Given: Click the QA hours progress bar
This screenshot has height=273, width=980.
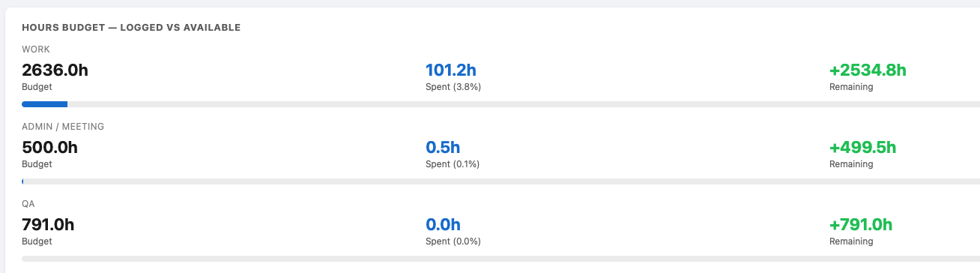Looking at the screenshot, I should point(500,259).
